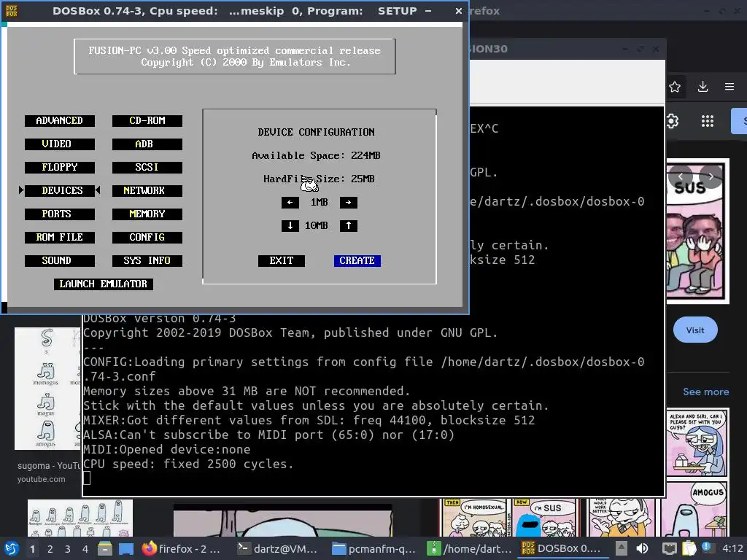
Task: Open the ADVANCED setup section
Action: tap(60, 121)
